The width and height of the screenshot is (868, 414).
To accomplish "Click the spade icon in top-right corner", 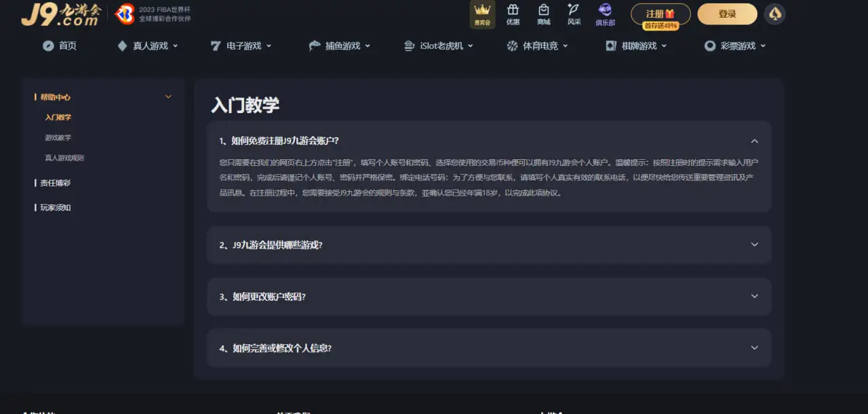I will tap(774, 14).
